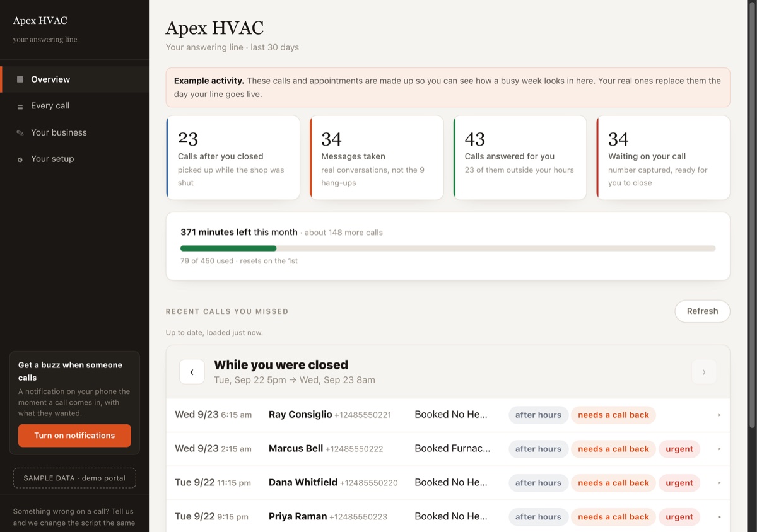
Task: Click the Every call list icon
Action: point(20,107)
